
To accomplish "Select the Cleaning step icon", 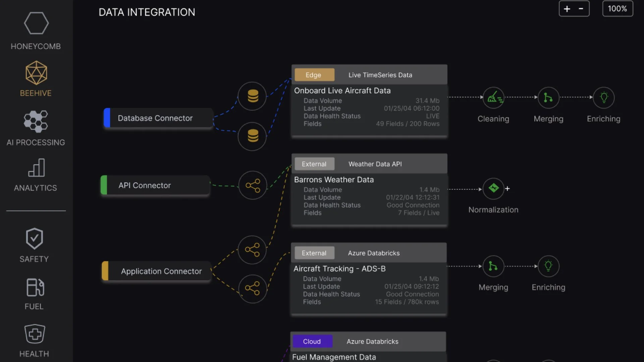I will pos(493,98).
